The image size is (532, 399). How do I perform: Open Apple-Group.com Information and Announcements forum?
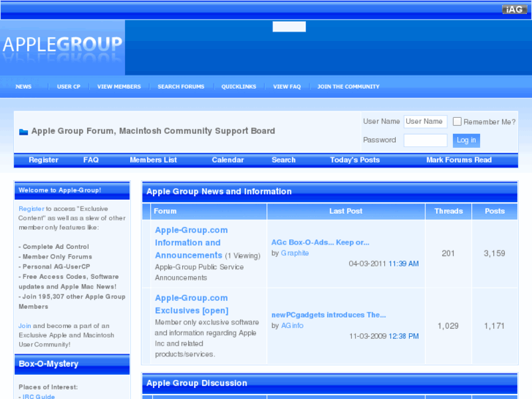coord(191,242)
